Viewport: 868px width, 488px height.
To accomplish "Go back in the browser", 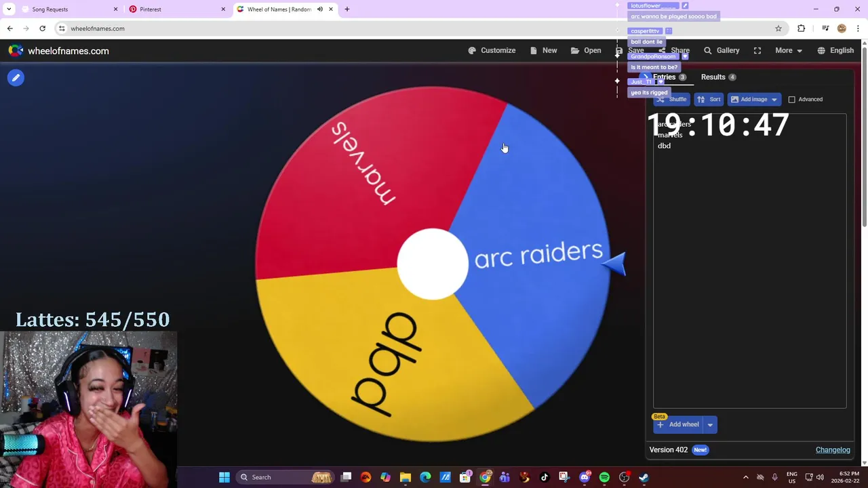I will click(x=9, y=28).
